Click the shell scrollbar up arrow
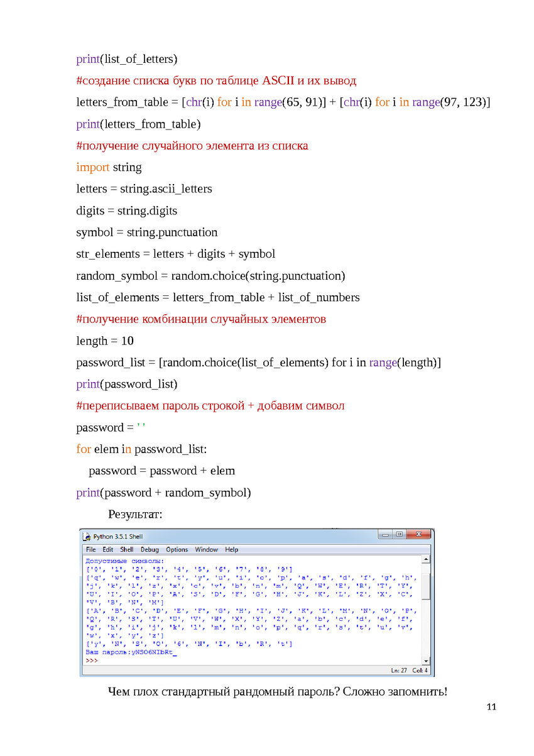Screen dimensions: 534x756 coord(426,559)
